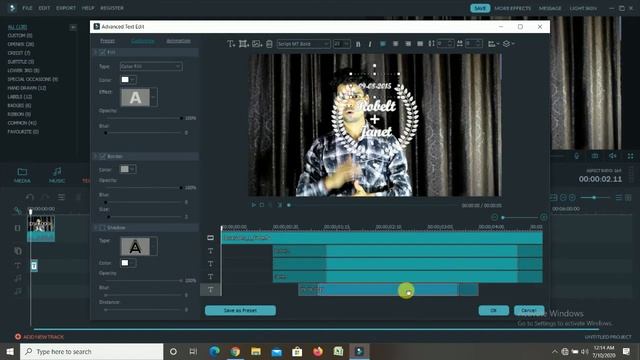Open the EXPORT menu
This screenshot has width=640, height=360.
point(66,8)
